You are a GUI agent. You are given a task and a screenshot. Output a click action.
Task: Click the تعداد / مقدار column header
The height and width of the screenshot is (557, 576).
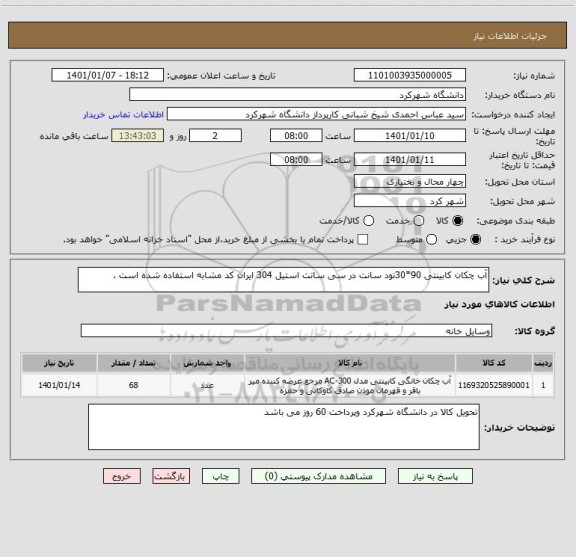pos(133,363)
